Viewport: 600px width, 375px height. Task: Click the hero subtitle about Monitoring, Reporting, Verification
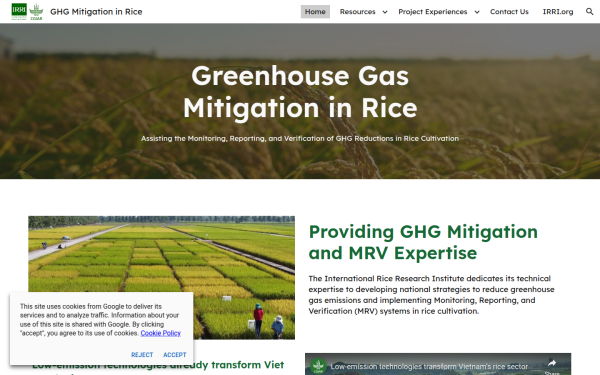pos(300,138)
